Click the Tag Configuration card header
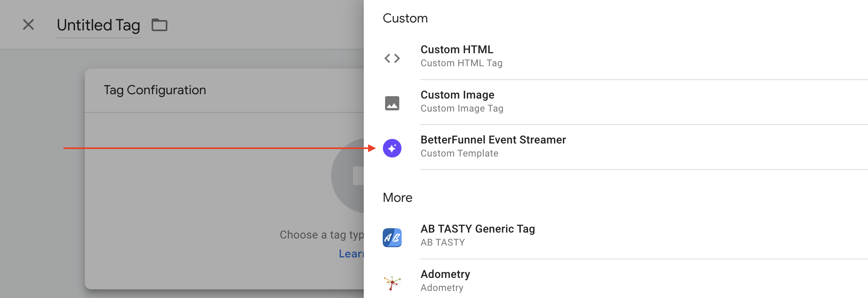This screenshot has height=298, width=868. [155, 90]
